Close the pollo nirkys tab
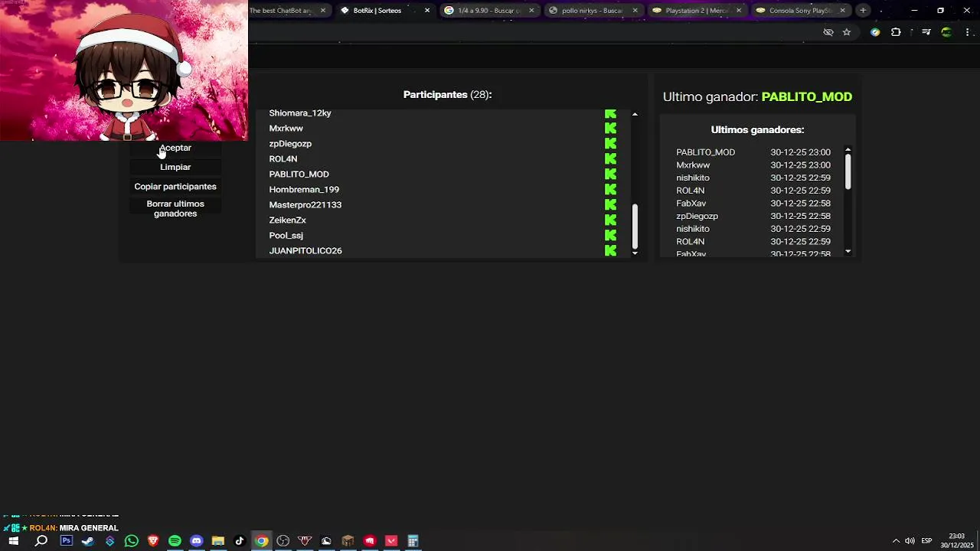Image resolution: width=980 pixels, height=551 pixels. (635, 11)
